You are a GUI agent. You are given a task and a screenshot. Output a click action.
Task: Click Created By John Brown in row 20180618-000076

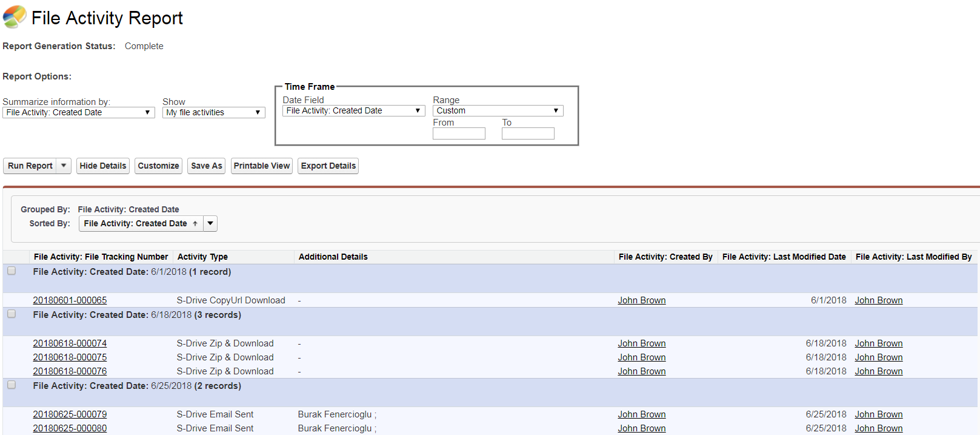(642, 371)
